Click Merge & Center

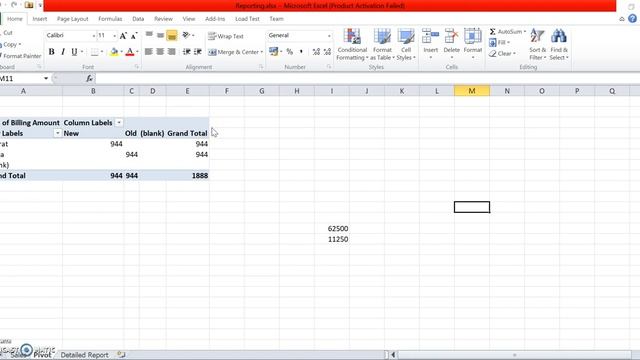(x=233, y=52)
